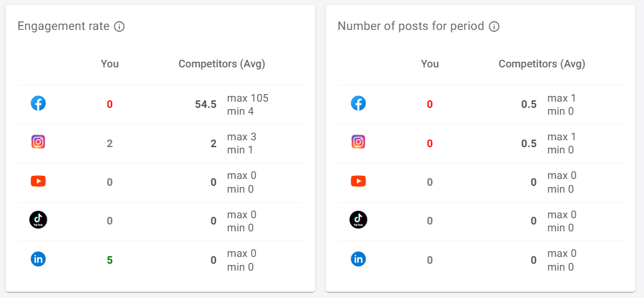Click Competitors (Avg) header in Engagement rate
Screen dimensions: 644x298
coord(222,64)
